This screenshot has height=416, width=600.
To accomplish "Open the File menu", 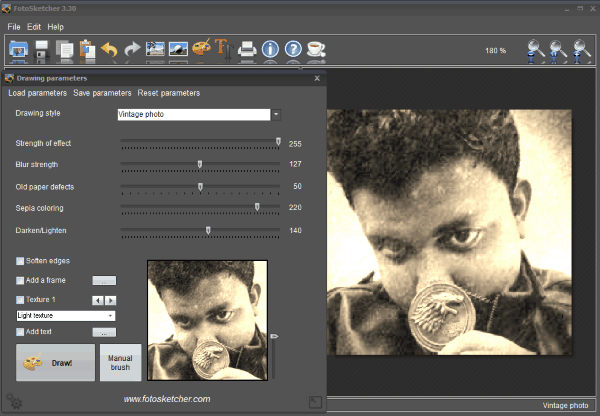I will 14,26.
